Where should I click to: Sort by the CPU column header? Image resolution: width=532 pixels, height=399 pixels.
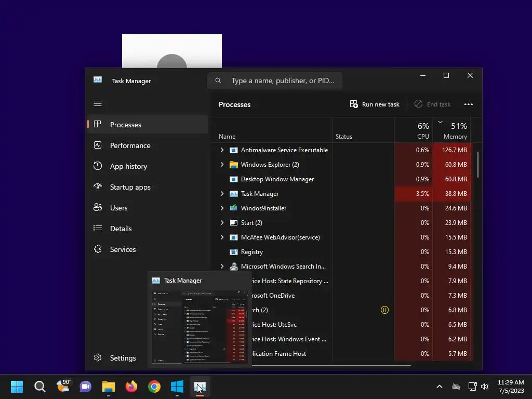414,130
